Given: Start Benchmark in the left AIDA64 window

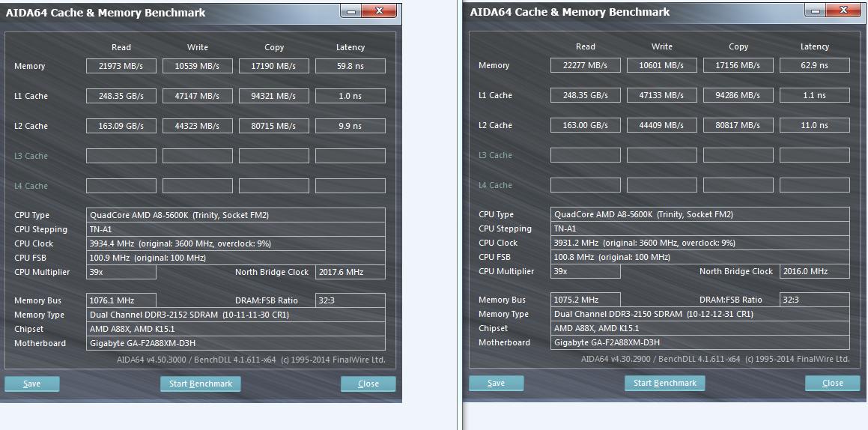Looking at the screenshot, I should [201, 384].
